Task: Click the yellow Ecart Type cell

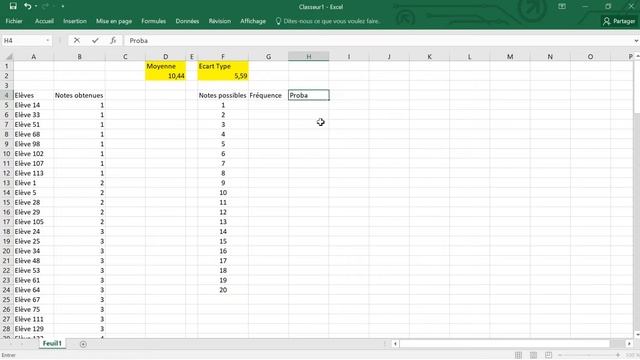Action: (223, 66)
